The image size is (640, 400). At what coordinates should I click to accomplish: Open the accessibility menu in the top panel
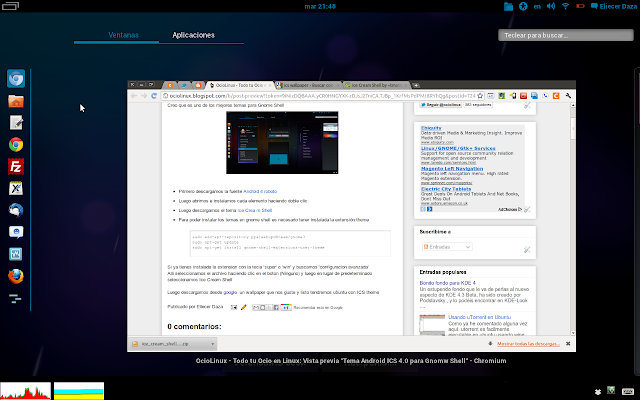coord(523,6)
